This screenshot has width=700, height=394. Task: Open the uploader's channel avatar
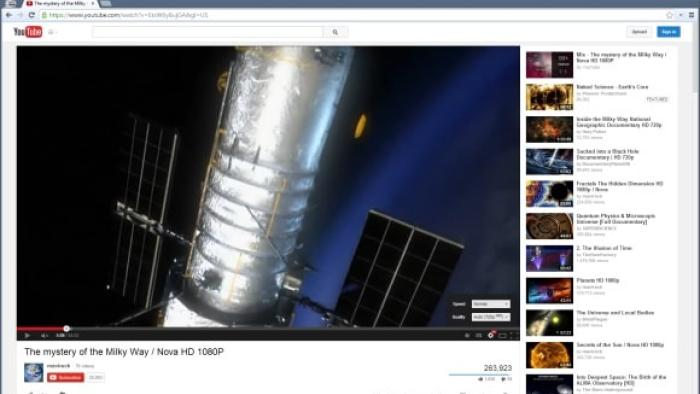click(33, 373)
